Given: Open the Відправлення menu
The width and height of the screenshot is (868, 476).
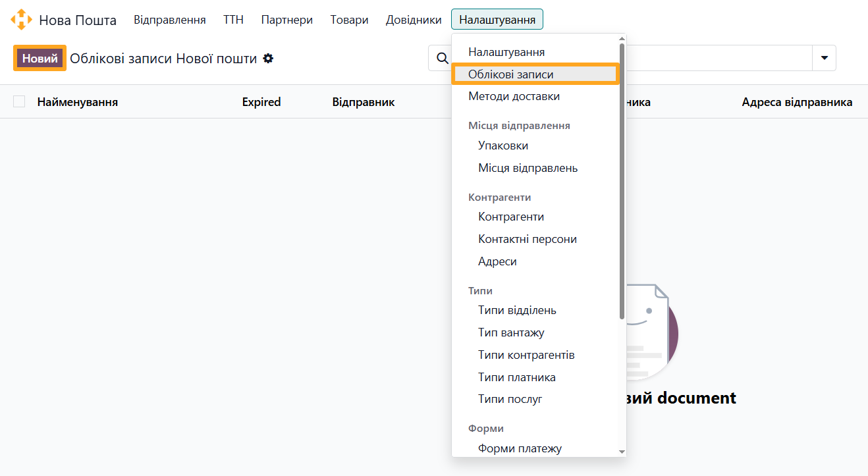Looking at the screenshot, I should (170, 20).
